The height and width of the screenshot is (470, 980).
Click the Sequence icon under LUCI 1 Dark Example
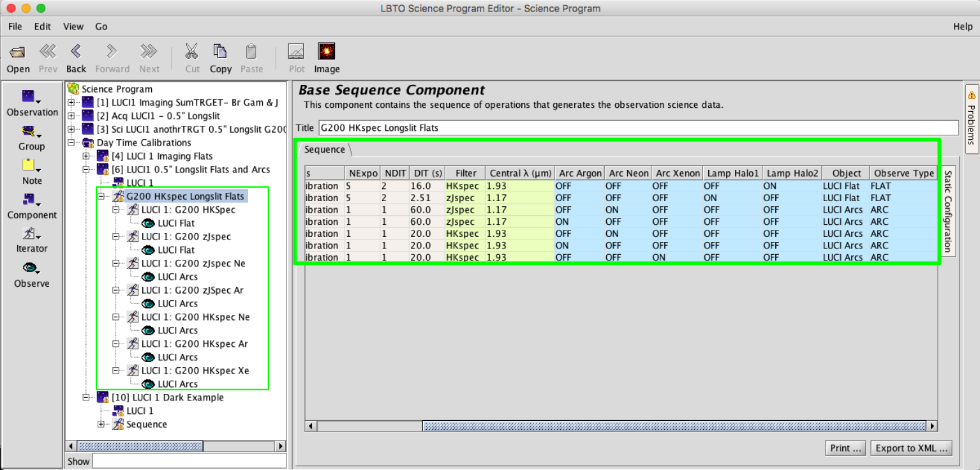118,424
